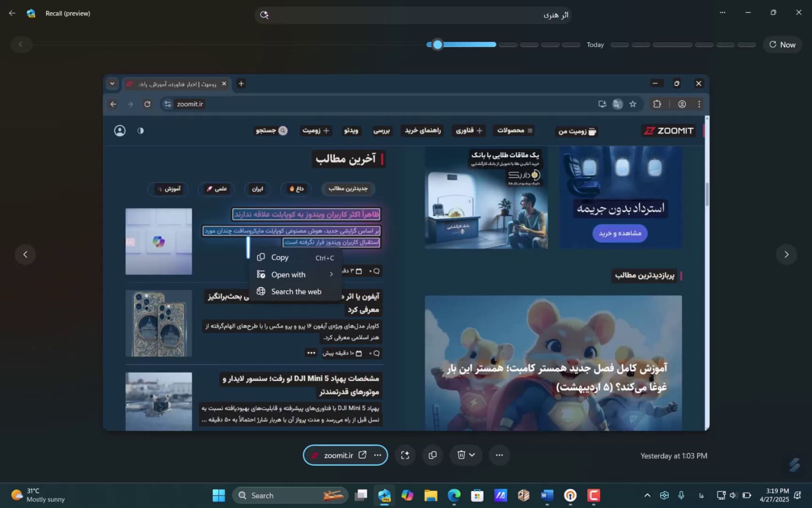Click the translate page icon

coord(617,104)
